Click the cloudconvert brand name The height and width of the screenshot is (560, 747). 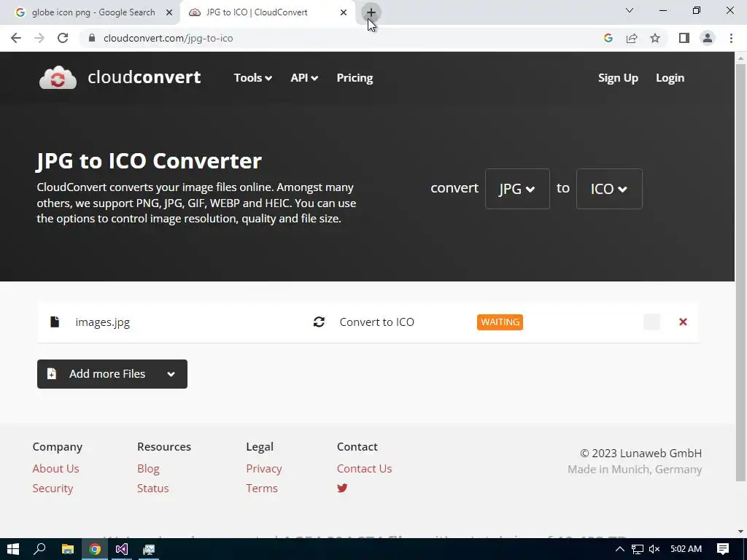click(x=144, y=77)
